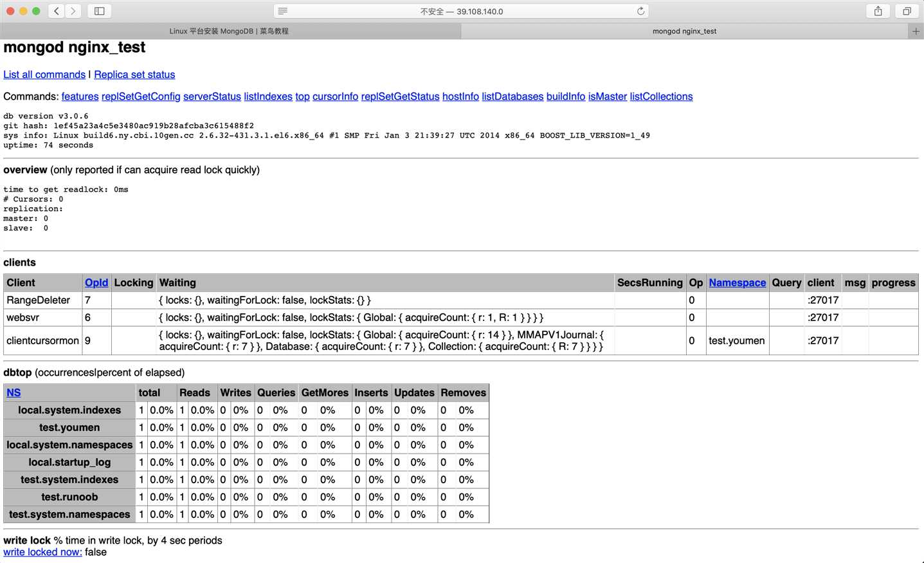Click local.startup_log row in dbtop
The width and height of the screenshot is (924, 563).
click(69, 462)
